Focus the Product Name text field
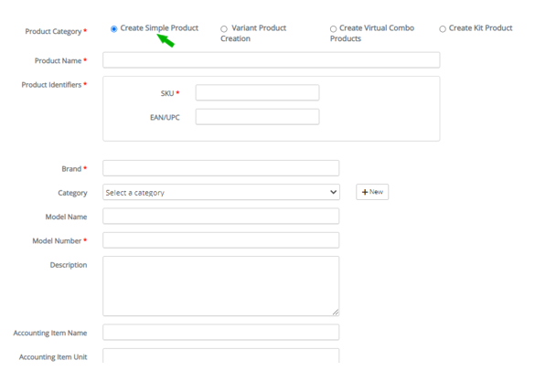535x392 pixels. point(272,60)
